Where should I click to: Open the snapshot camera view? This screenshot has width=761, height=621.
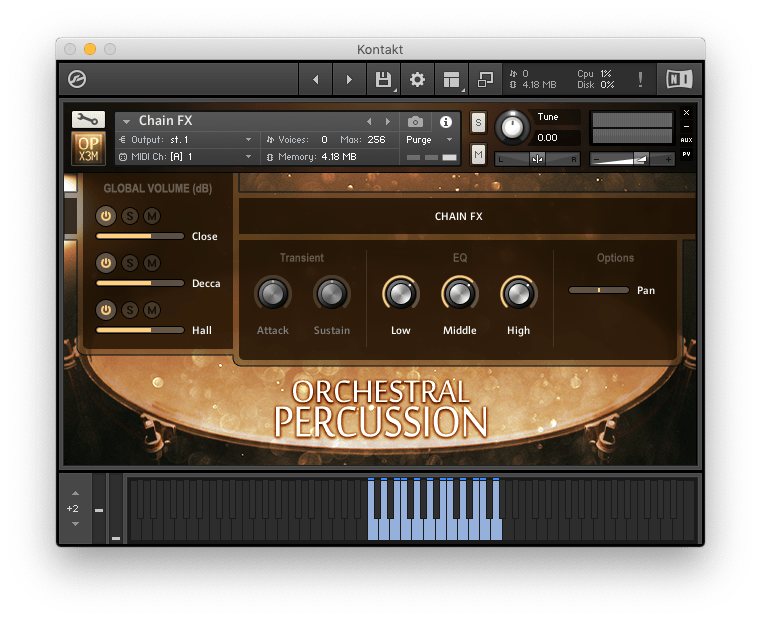click(x=415, y=121)
